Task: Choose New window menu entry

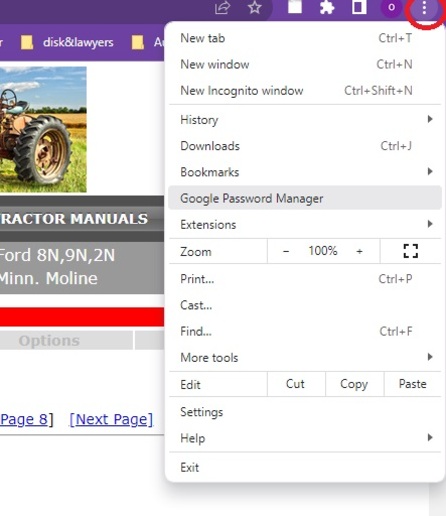Action: pos(305,64)
